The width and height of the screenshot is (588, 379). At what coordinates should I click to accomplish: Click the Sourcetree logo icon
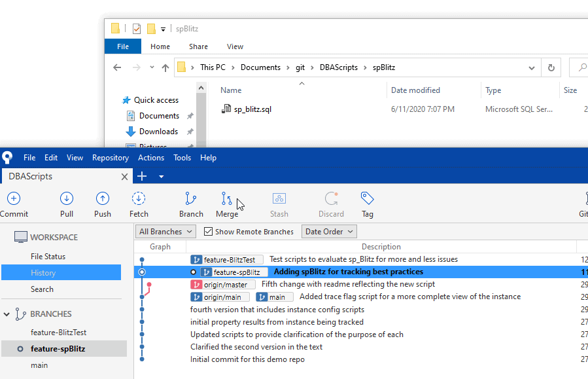(x=7, y=158)
